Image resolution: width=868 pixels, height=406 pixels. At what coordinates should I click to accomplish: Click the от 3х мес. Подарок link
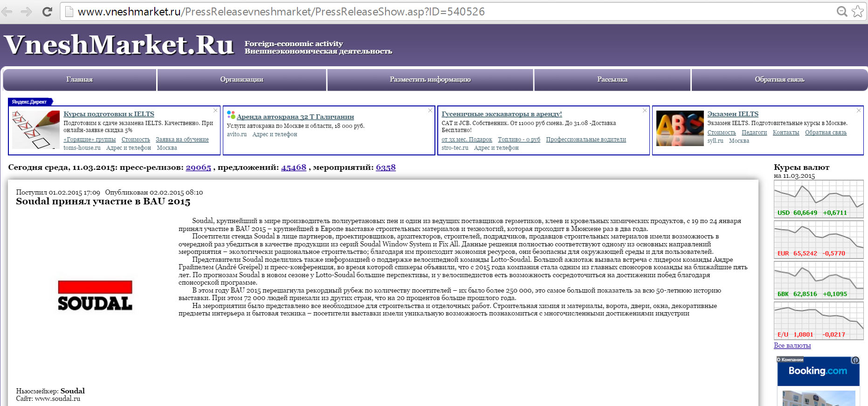click(467, 140)
